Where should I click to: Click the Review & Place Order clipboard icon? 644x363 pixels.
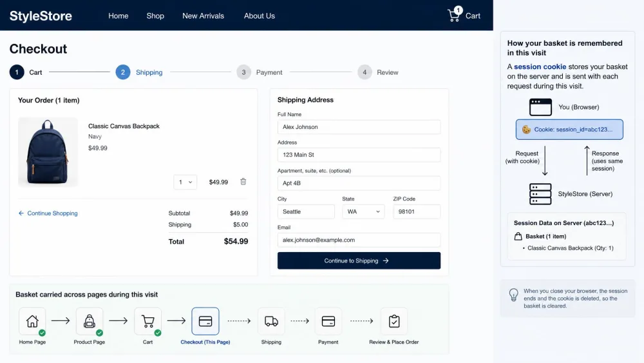coord(394,321)
